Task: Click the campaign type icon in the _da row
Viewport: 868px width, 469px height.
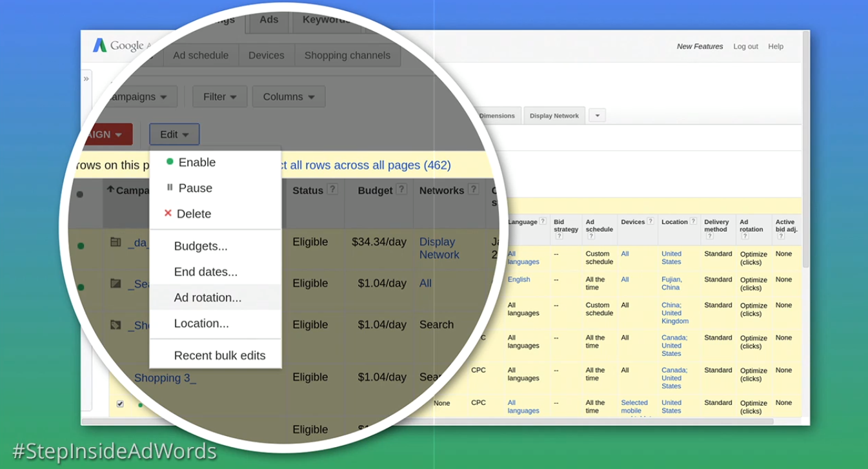Action: click(116, 242)
